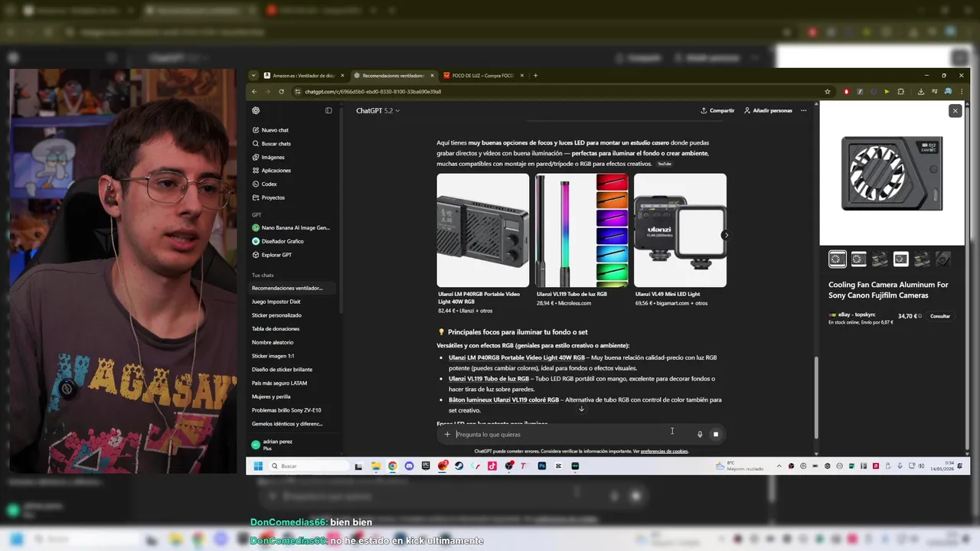Open browser extensions puzzle icon
The width and height of the screenshot is (980, 551).
901,92
